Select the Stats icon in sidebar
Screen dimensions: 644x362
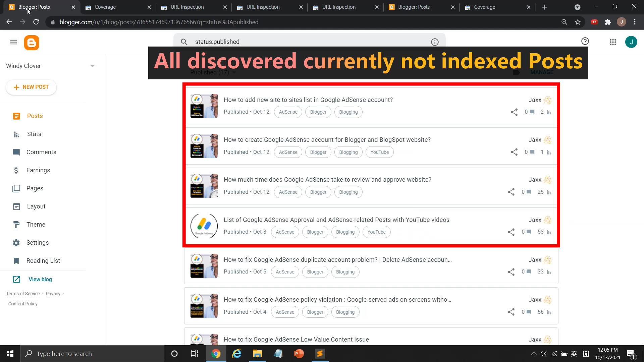coord(16,134)
